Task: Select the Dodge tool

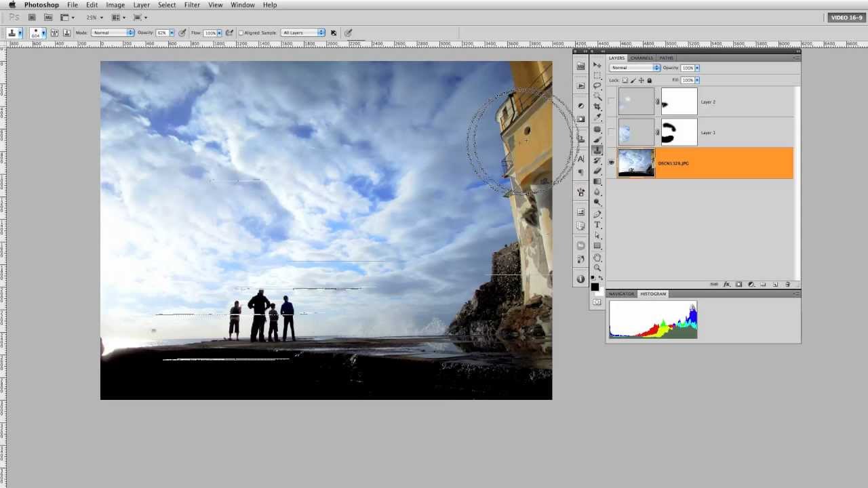Action: point(597,201)
